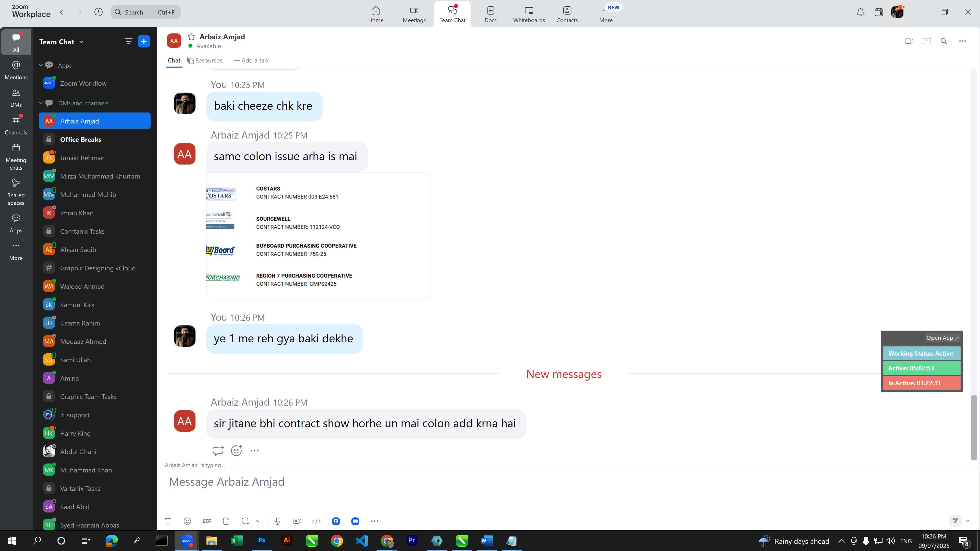Open the GIF picker
Viewport: 980px width, 551px height.
[206, 521]
